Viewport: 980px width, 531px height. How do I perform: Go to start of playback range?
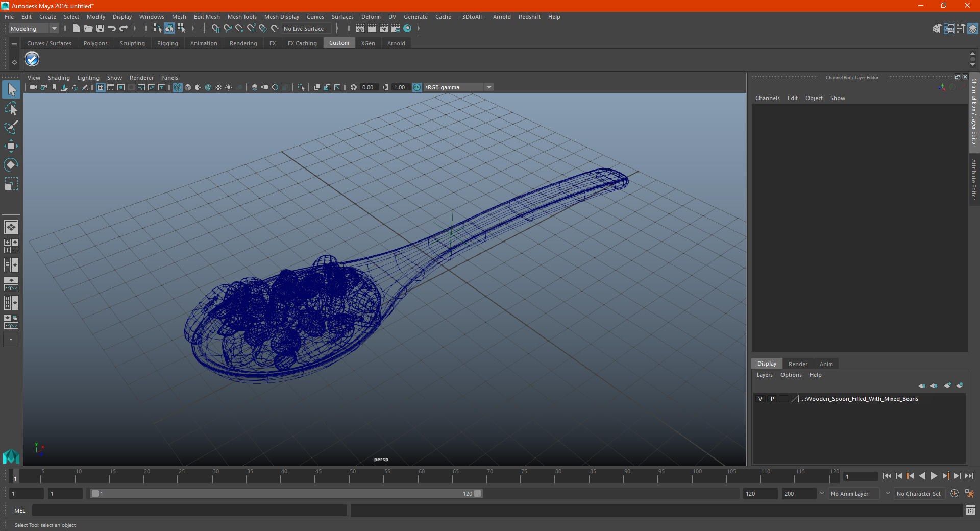[x=887, y=476]
